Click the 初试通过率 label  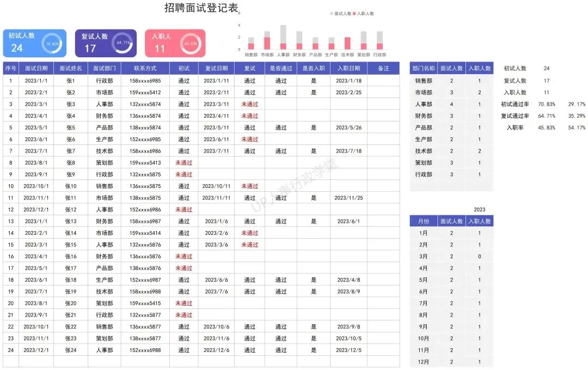point(515,104)
